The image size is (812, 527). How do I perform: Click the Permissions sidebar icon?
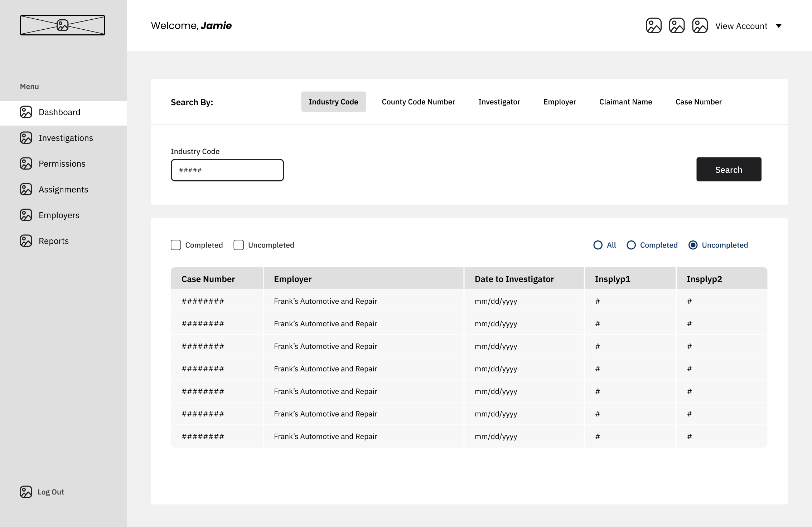point(26,164)
